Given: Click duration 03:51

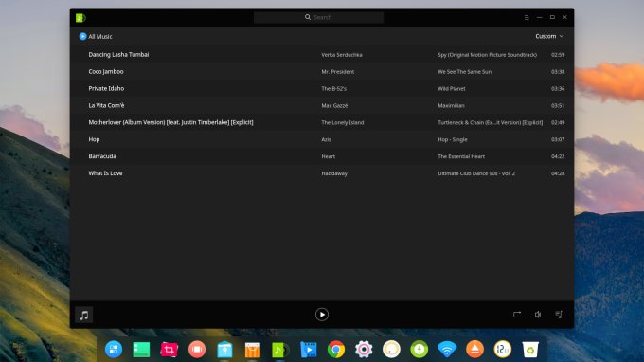Looking at the screenshot, I should (x=558, y=105).
